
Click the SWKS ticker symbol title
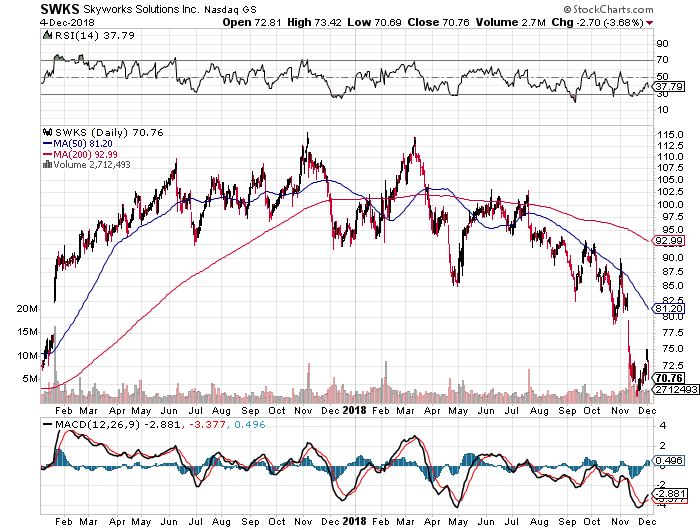click(60, 9)
